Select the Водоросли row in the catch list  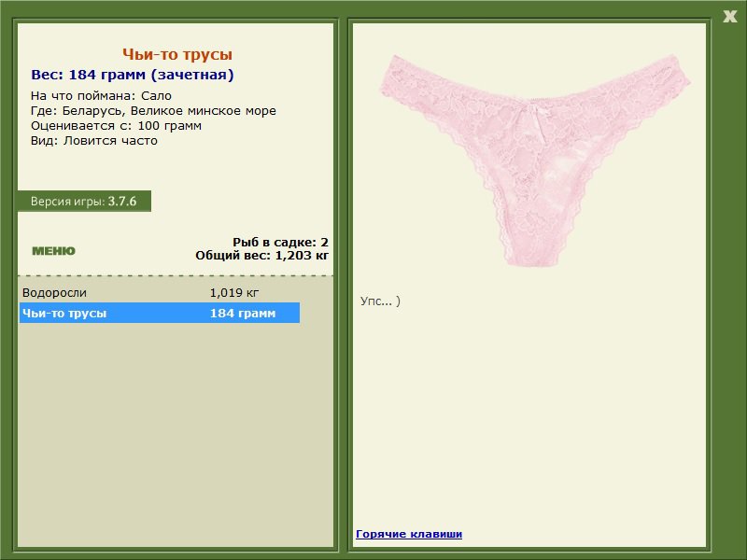160,292
